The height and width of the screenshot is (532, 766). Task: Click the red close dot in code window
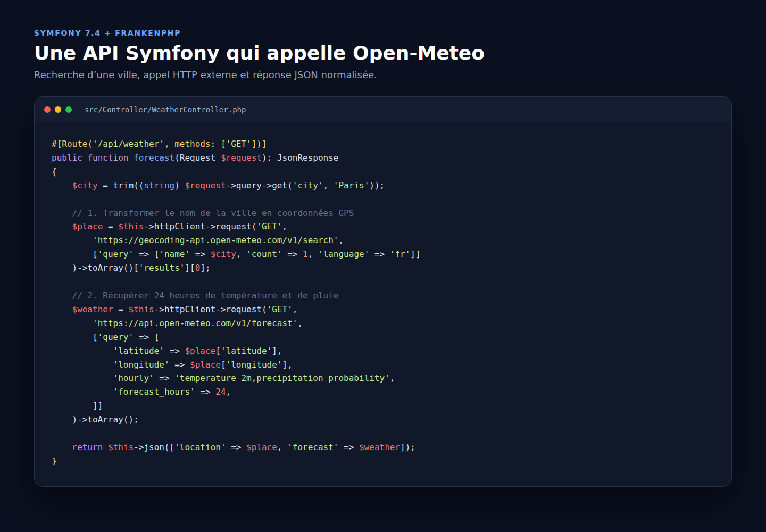pos(47,110)
